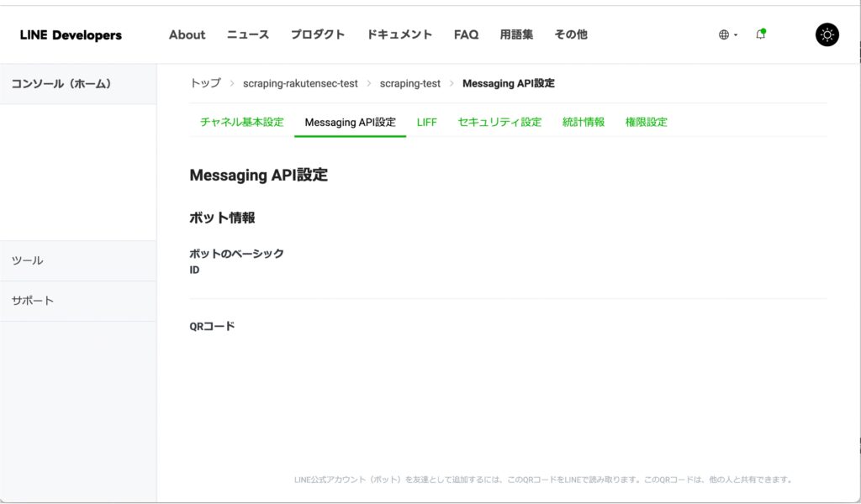The image size is (861, 504).
Task: Open the About menu item
Action: (188, 34)
